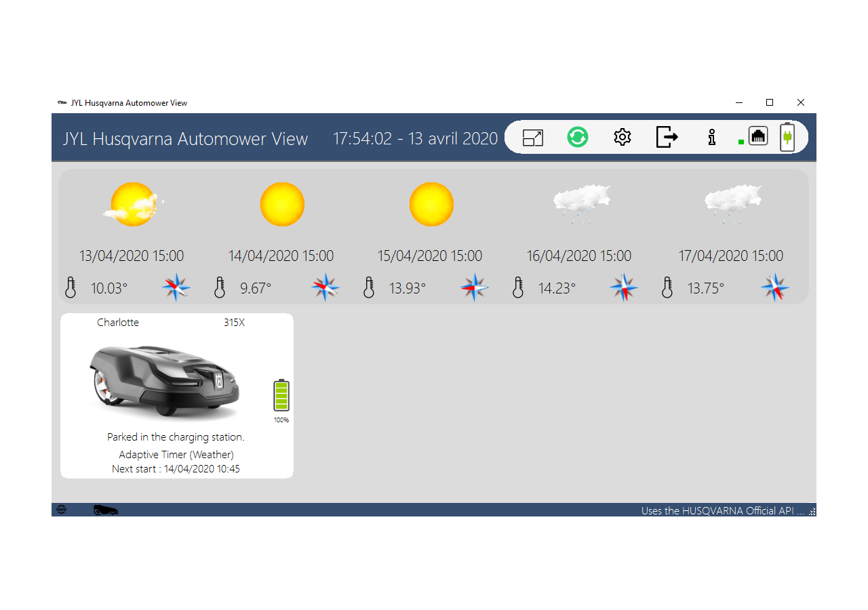Click the power plug battery icon

coord(787,137)
